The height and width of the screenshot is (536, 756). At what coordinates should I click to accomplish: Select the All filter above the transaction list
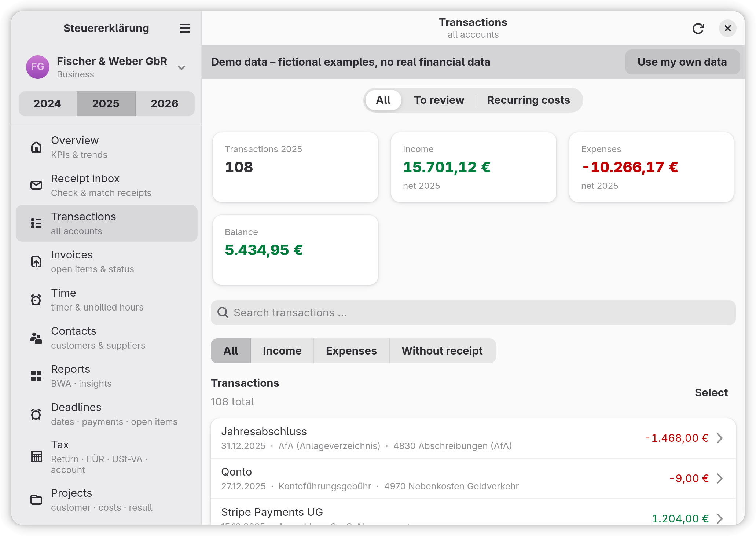[x=231, y=351]
